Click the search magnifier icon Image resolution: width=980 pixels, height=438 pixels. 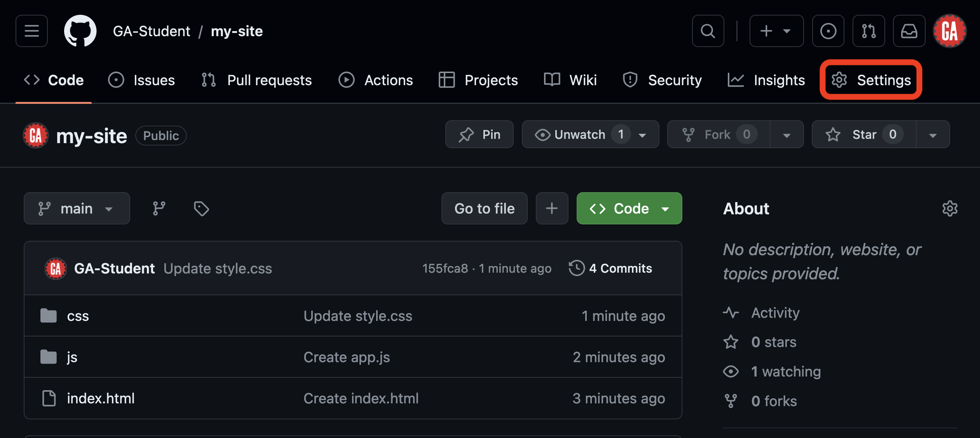(708, 31)
